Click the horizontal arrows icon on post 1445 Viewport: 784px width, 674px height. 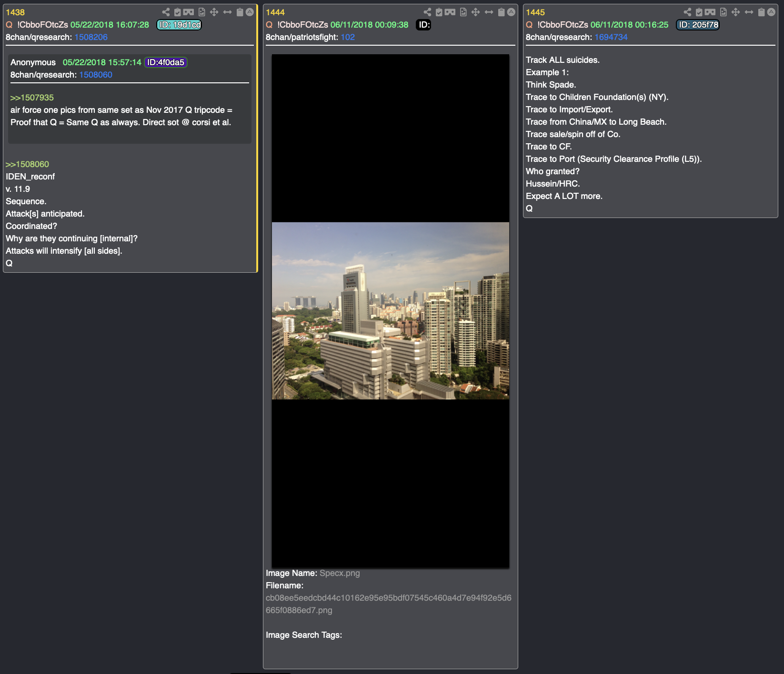[x=749, y=12]
